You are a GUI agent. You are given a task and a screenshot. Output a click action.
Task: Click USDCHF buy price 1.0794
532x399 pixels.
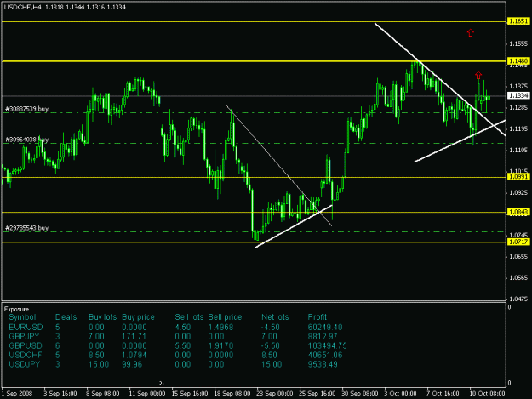tap(134, 355)
